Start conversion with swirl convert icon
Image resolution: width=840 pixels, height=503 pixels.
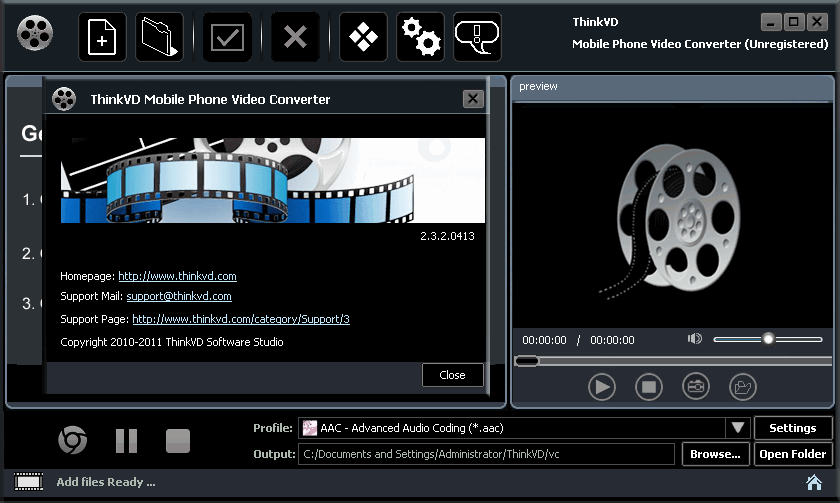(72, 440)
